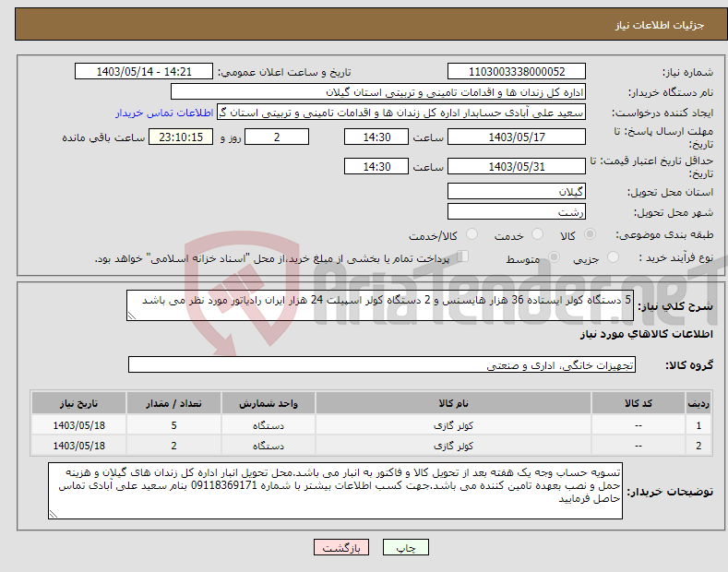Click the request creator name field
This screenshot has height=572, width=728.
point(401,113)
